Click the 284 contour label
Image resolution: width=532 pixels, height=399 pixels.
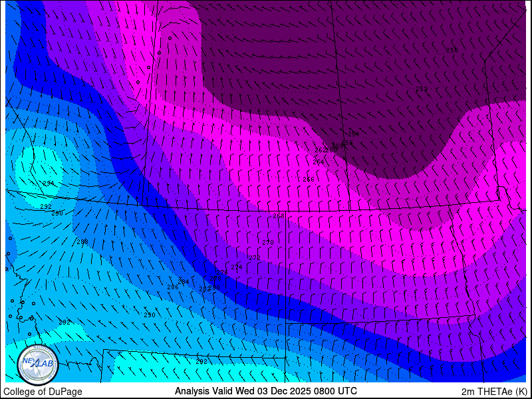coord(184,281)
